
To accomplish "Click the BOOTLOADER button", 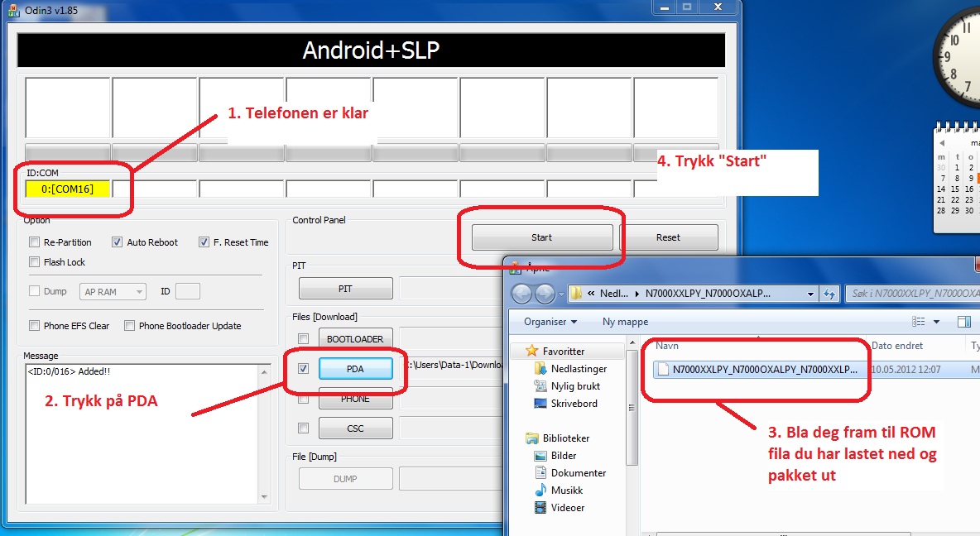I will [355, 339].
